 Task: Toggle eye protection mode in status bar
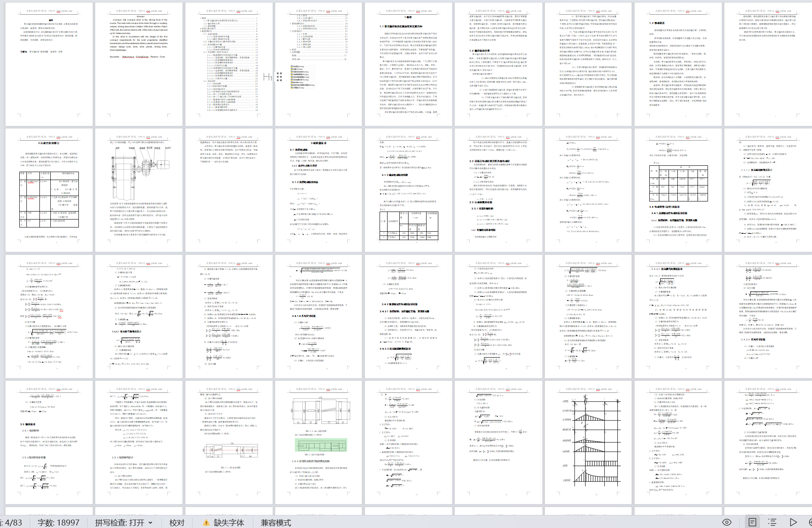(x=727, y=522)
